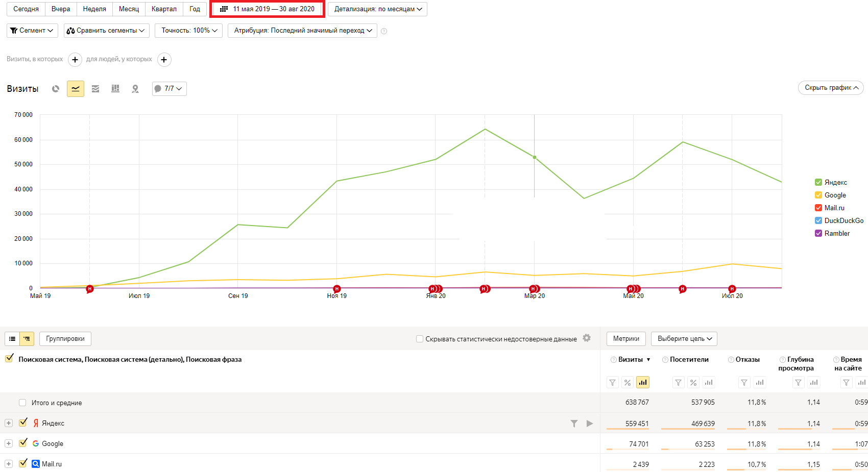The height and width of the screenshot is (472, 868).
Task: Expand the Mail.ru row
Action: click(9, 464)
